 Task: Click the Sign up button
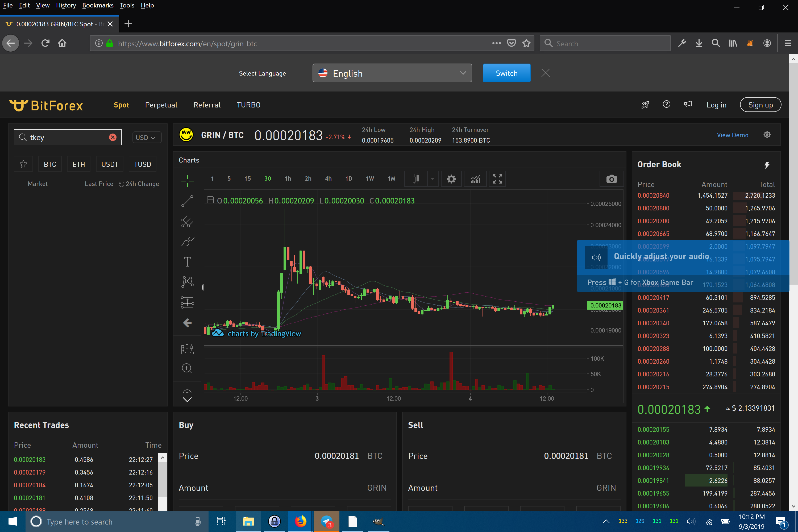click(x=761, y=105)
